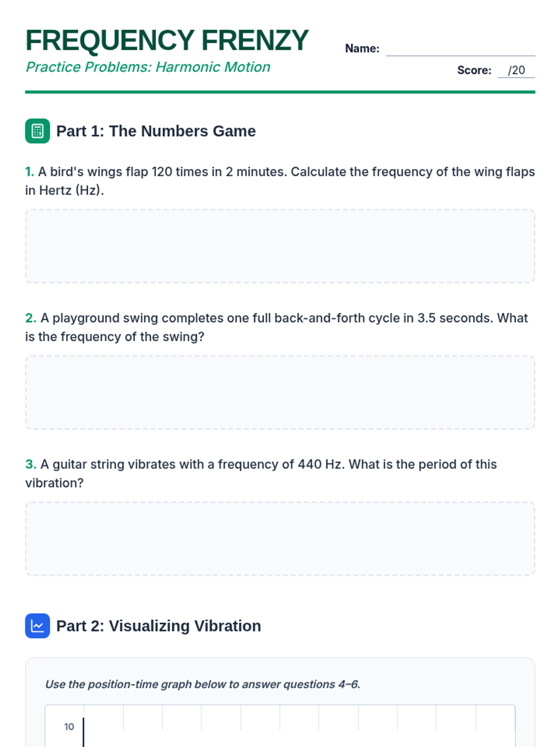The image size is (560, 747).
Task: Click the question 2 answer box
Action: point(280,392)
